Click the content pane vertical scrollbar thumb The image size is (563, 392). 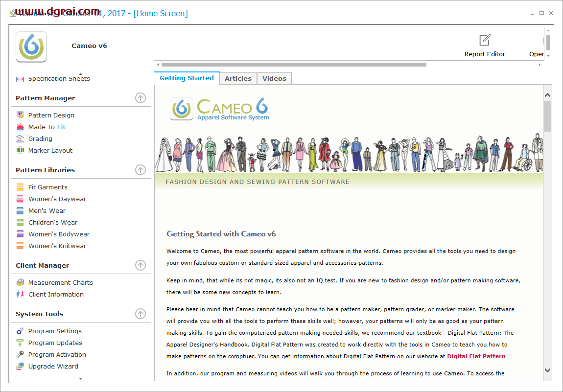(547, 116)
